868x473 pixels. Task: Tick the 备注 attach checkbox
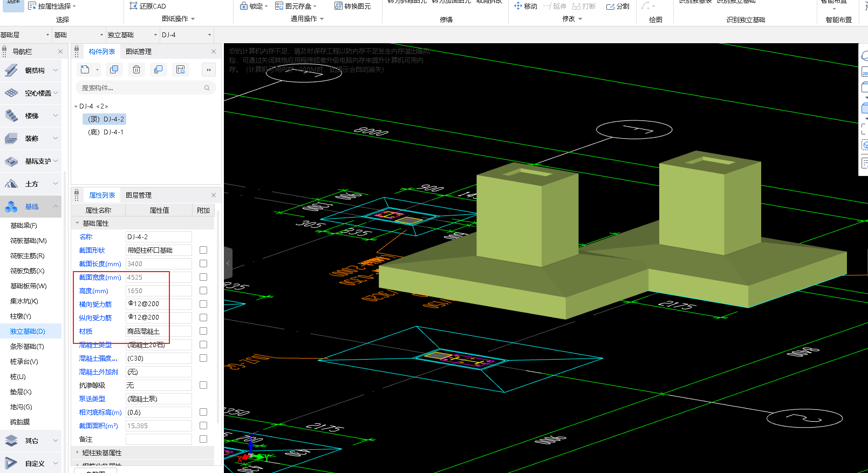[x=203, y=439]
